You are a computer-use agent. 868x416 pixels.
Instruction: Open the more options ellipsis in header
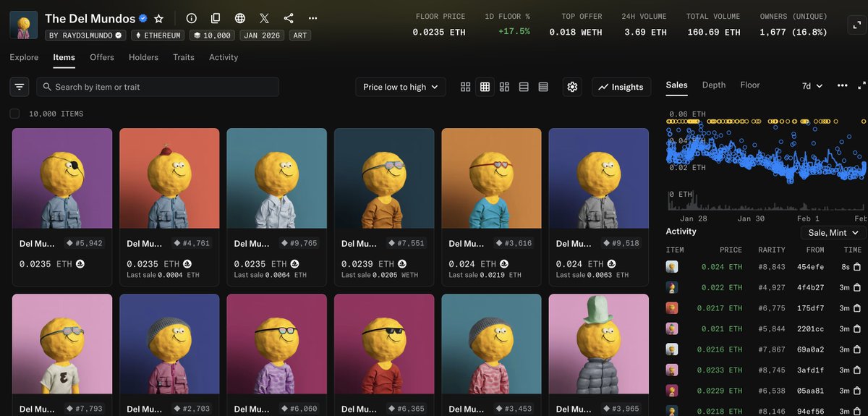[x=312, y=18]
